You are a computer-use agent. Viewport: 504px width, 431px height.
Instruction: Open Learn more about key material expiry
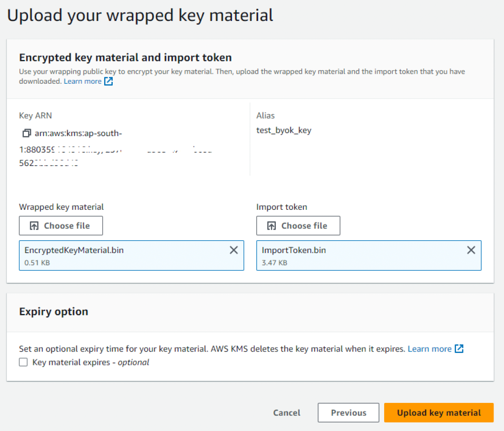(428, 349)
